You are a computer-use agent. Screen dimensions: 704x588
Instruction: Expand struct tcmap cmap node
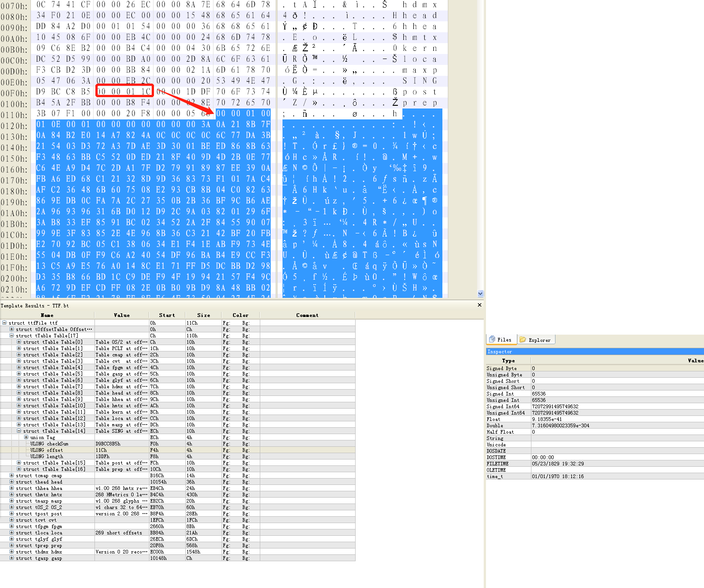pos(11,475)
